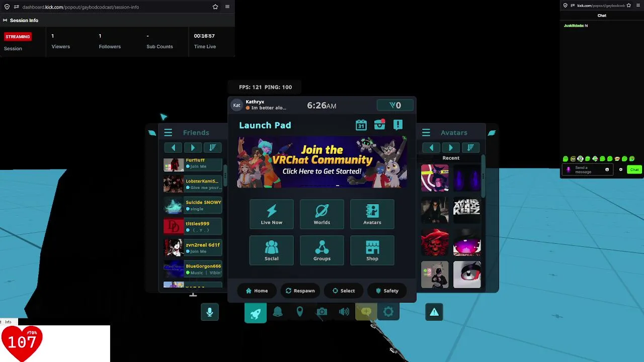Open the Shop tile
This screenshot has width=644, height=362.
372,250
